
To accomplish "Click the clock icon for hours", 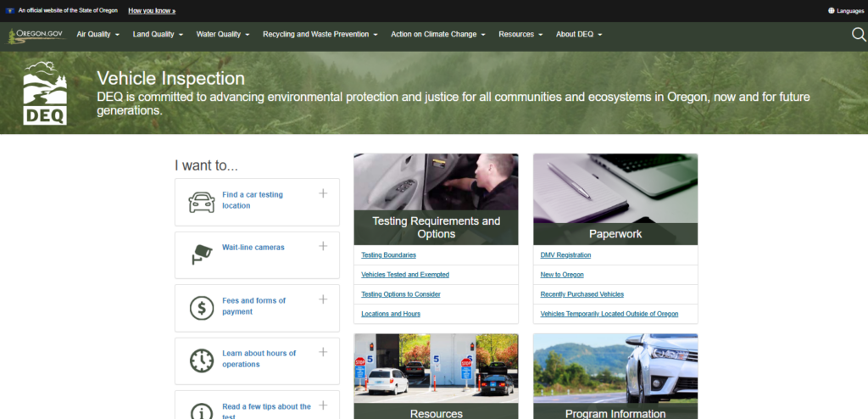I will pos(201,360).
